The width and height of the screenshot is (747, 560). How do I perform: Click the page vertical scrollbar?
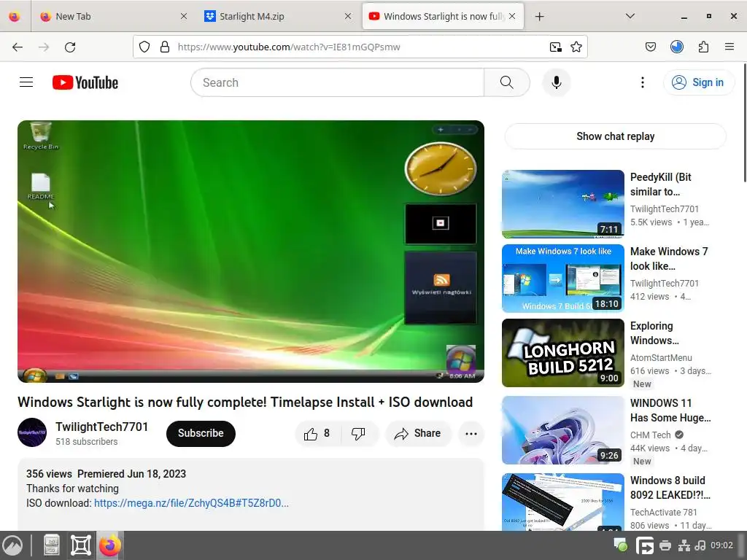pyautogui.click(x=743, y=122)
